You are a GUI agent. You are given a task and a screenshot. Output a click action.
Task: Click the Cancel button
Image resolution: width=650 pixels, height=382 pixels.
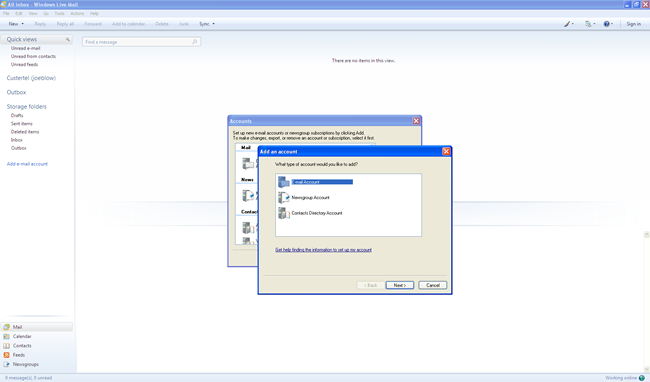pyautogui.click(x=432, y=285)
